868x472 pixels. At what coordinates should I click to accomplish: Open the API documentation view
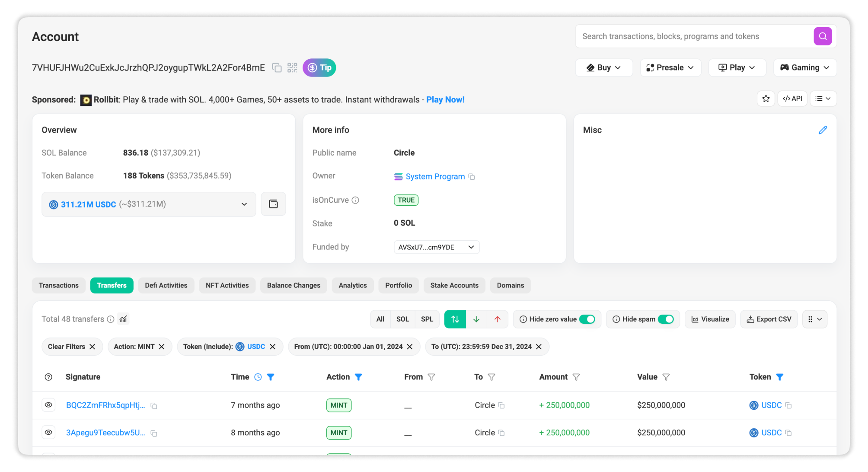point(792,99)
